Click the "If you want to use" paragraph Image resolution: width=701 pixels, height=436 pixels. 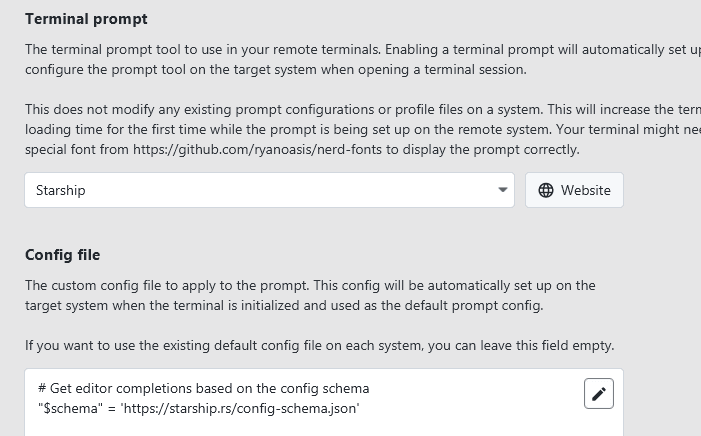(319, 346)
